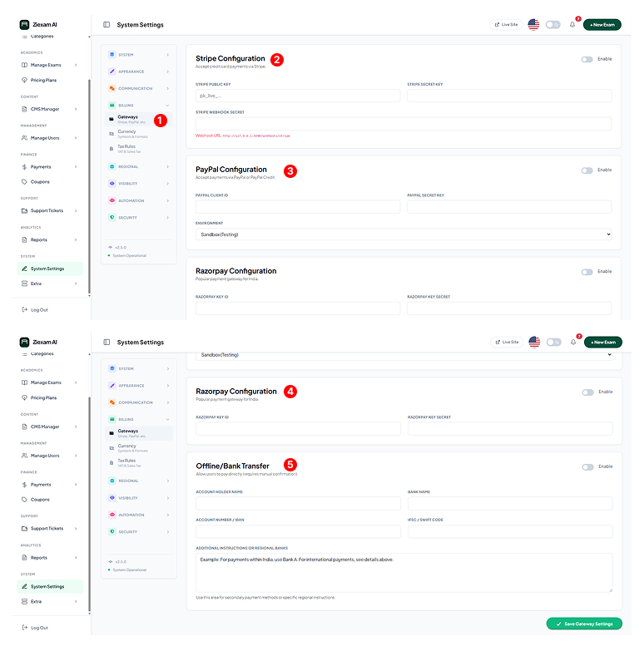
Task: Toggle the theme switch slider in lower header
Action: coord(553,342)
